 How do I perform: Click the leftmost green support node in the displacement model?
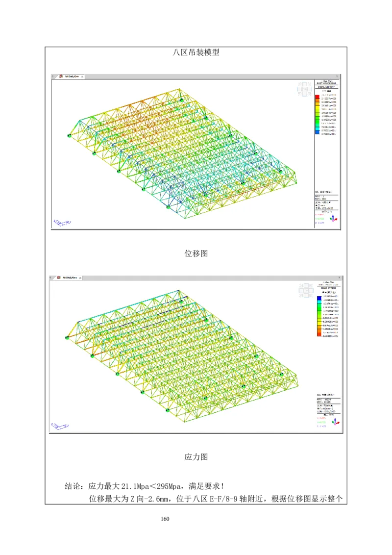69,136
